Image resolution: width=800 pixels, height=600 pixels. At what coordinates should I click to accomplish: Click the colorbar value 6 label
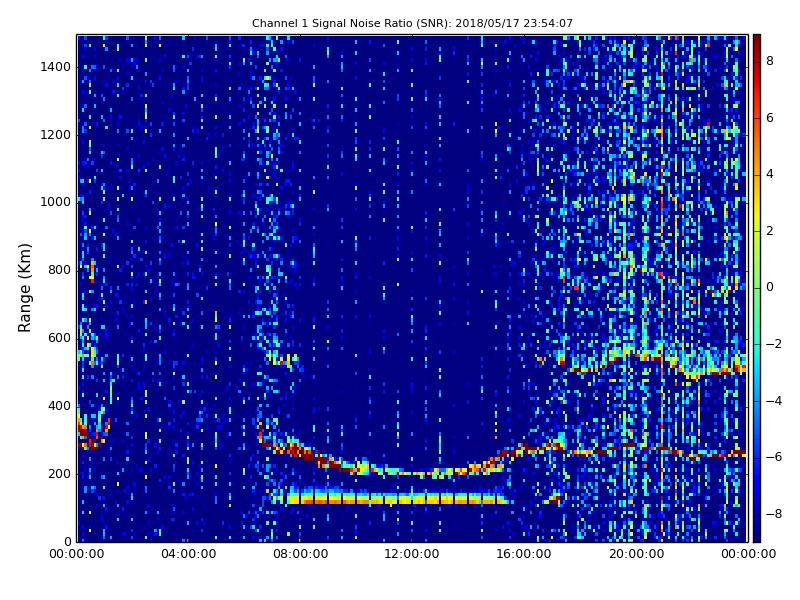tap(770, 118)
